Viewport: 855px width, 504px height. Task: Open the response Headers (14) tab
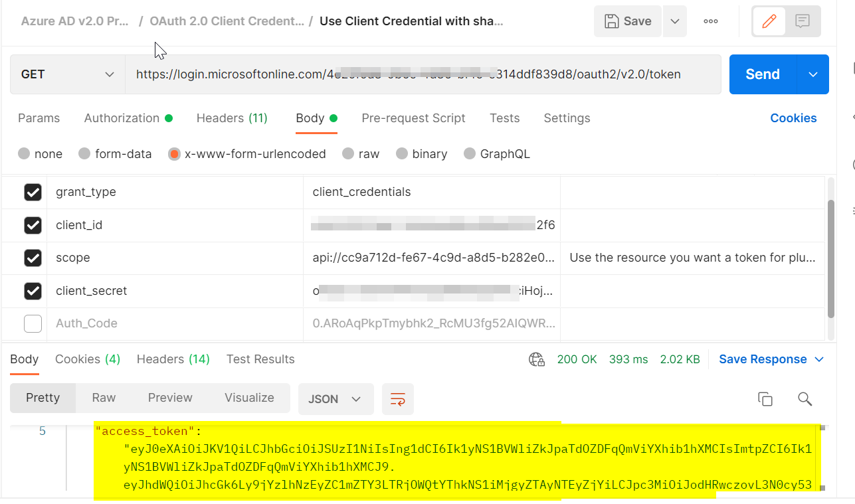point(173,359)
